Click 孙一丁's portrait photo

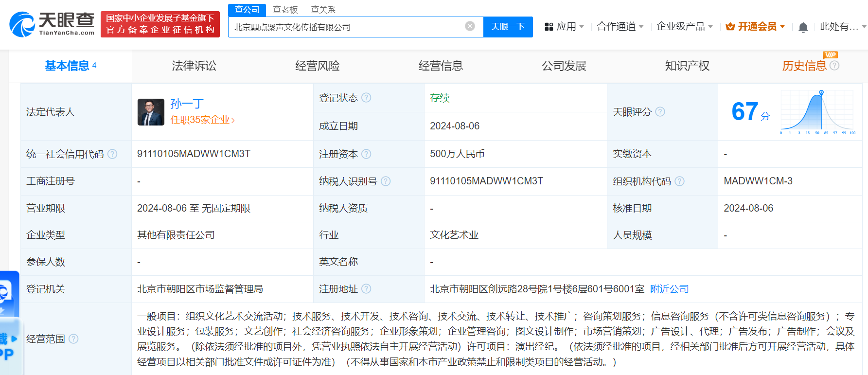pos(151,112)
